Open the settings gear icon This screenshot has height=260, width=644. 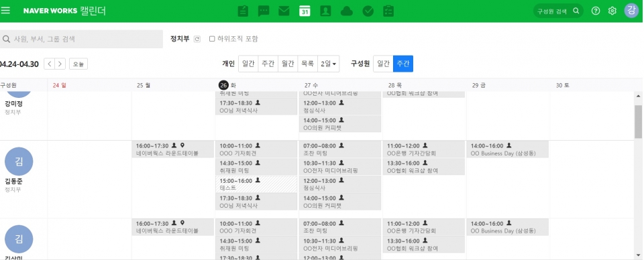click(612, 11)
